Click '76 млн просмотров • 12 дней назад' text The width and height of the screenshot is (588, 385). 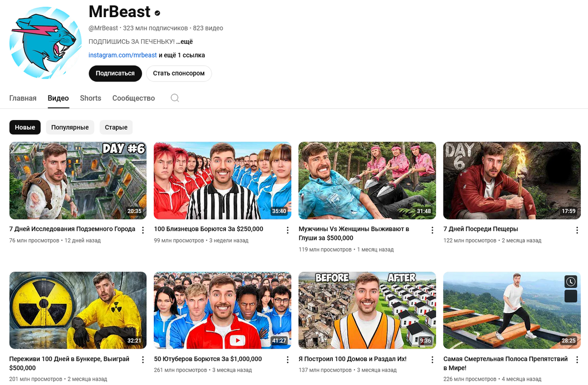click(55, 241)
